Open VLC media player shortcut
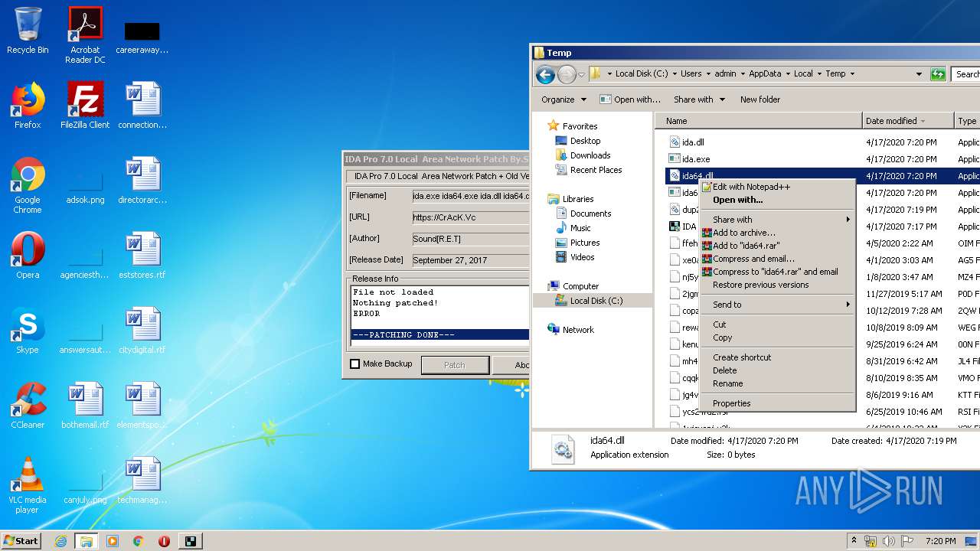 pyautogui.click(x=28, y=484)
